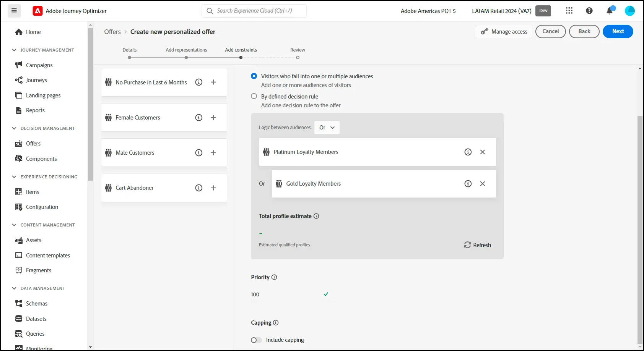Select Visitors in one or multiple audiences
This screenshot has height=351, width=644.
tap(254, 76)
